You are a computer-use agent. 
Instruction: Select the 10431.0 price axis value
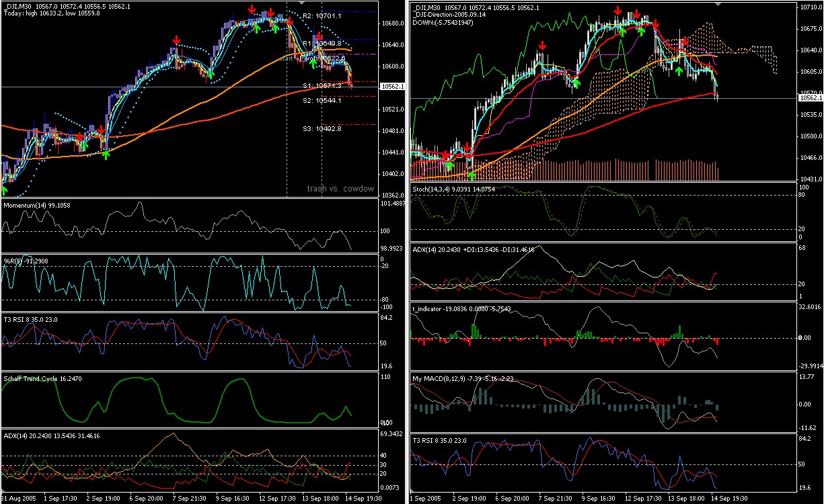pos(810,179)
